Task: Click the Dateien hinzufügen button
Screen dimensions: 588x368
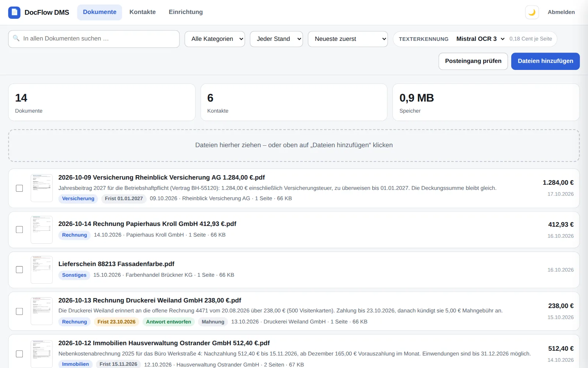Action: pyautogui.click(x=545, y=61)
